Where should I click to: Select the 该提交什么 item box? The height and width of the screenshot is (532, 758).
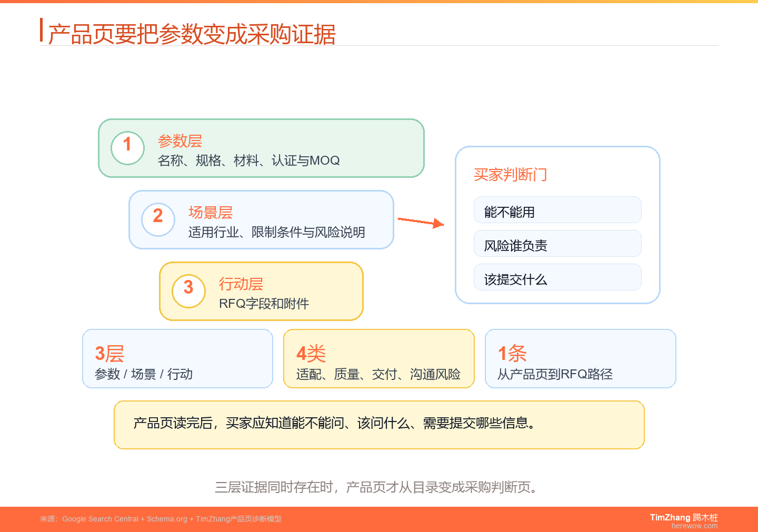pos(557,277)
